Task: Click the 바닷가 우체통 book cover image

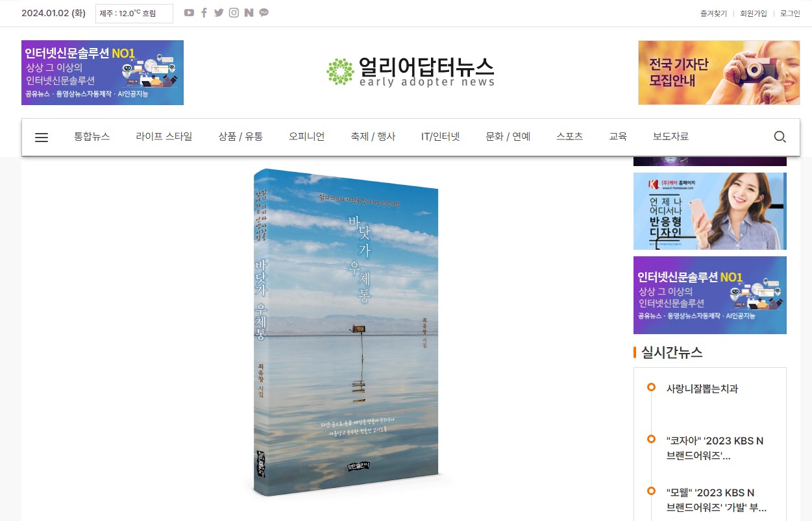Action: pyautogui.click(x=347, y=332)
